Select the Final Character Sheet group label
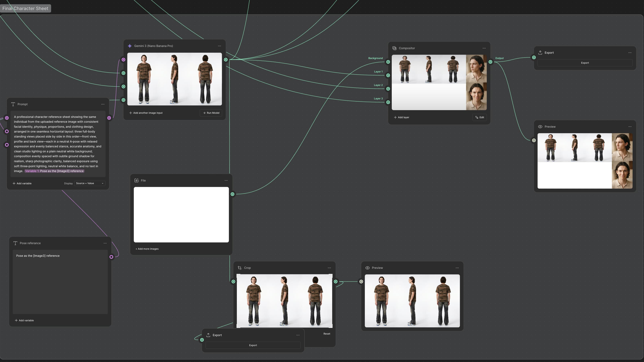Viewport: 644px width, 362px height. click(25, 8)
